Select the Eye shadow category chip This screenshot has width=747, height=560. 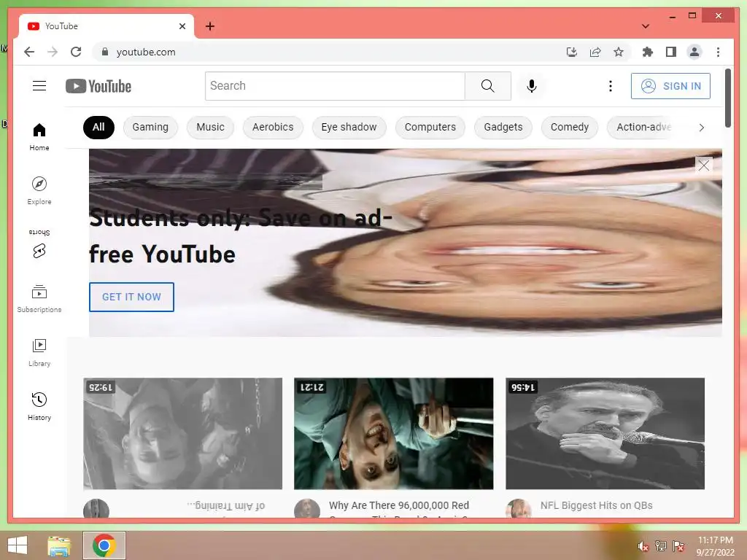349,127
